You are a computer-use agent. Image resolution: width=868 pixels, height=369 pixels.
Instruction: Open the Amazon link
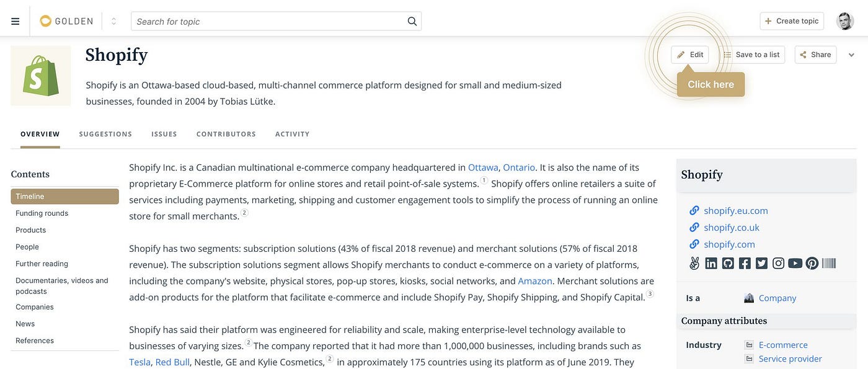(x=535, y=281)
